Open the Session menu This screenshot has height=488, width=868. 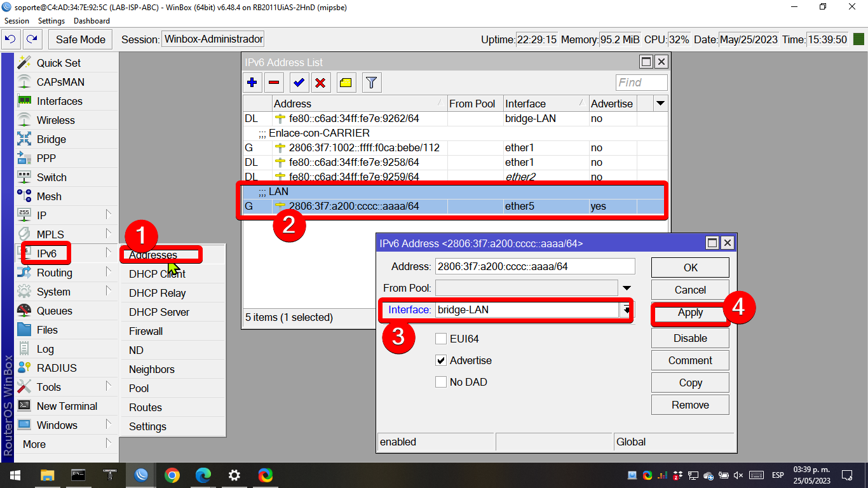point(17,20)
